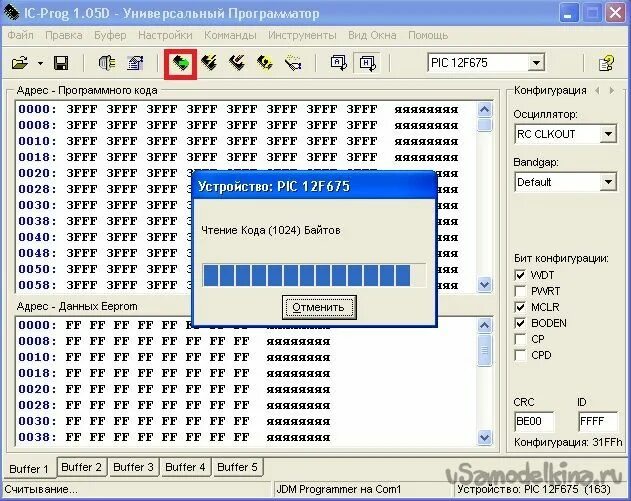Click program code scrollbar down arrow
Viewport: 631px width, 501px height.
(485, 285)
